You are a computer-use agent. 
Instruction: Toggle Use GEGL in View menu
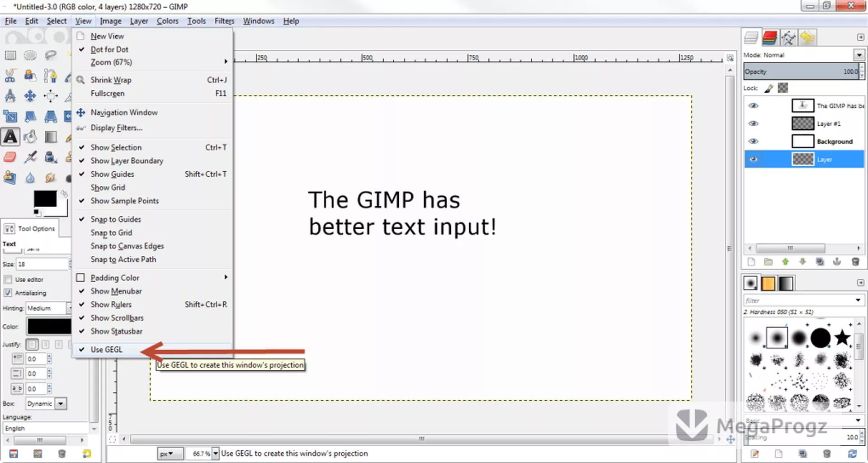[152, 350]
